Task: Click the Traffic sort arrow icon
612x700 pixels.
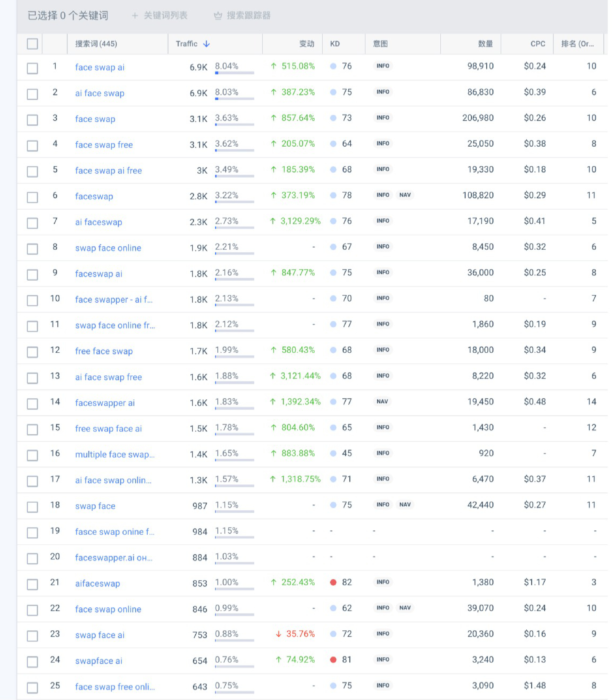Action: pos(206,44)
